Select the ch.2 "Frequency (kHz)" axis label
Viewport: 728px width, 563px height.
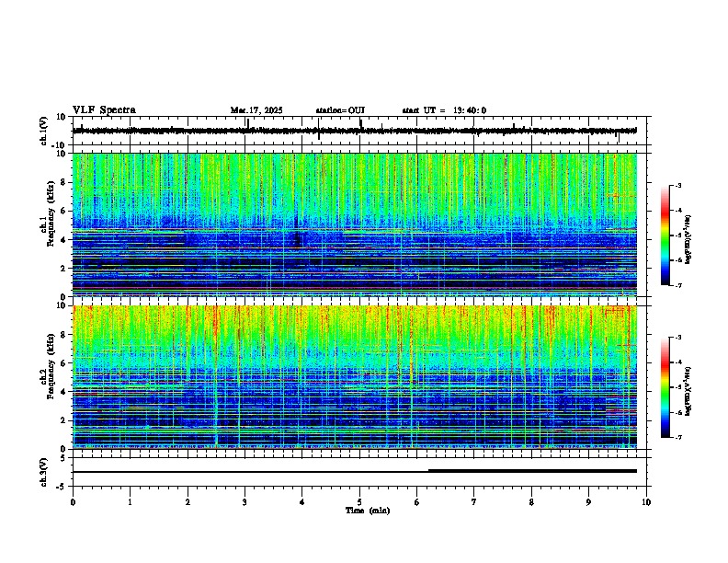51,366
